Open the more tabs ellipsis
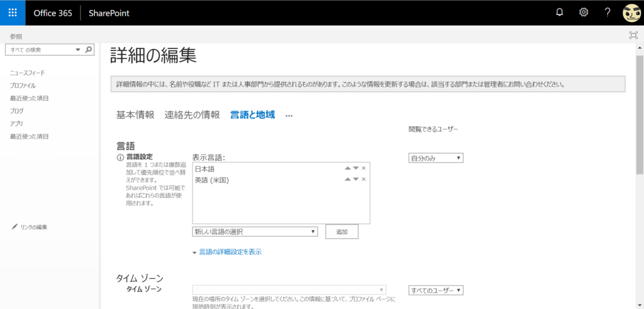This screenshot has width=644, height=309. click(x=289, y=116)
